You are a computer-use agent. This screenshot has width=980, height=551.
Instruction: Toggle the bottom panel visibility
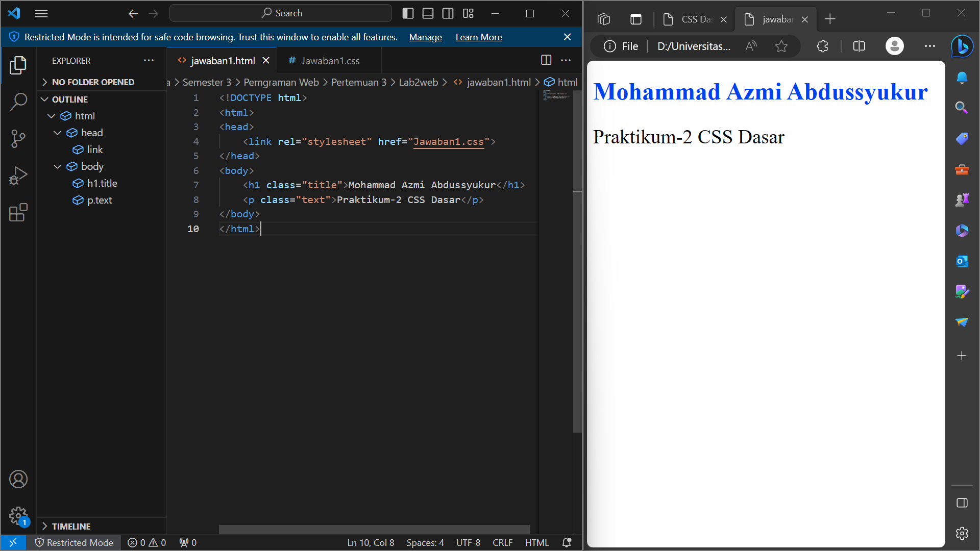point(428,13)
